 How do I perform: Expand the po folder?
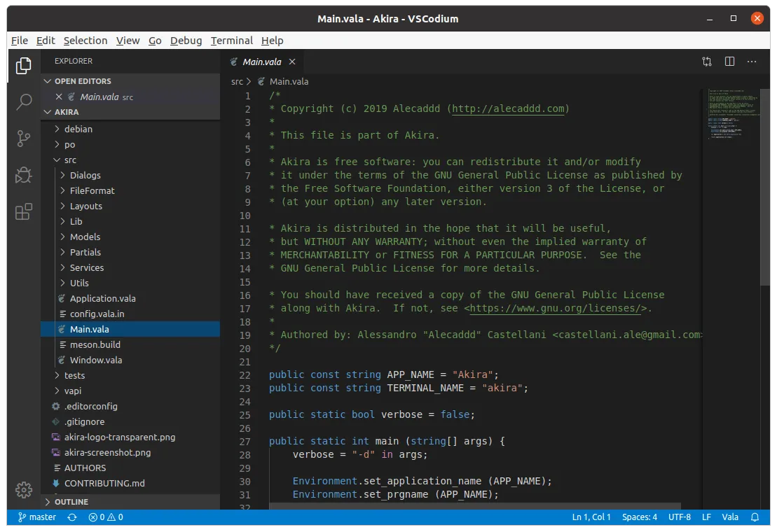57,144
